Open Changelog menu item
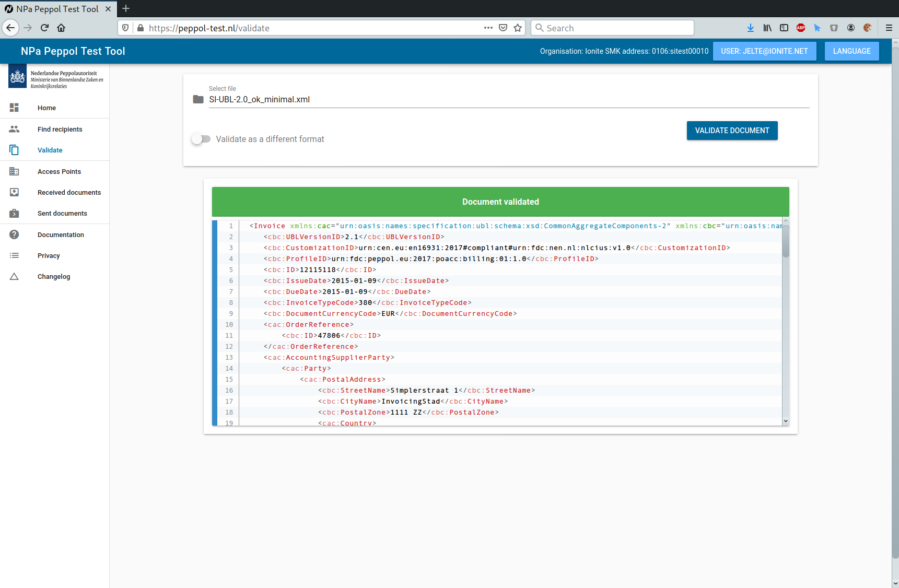899x588 pixels. pos(54,276)
